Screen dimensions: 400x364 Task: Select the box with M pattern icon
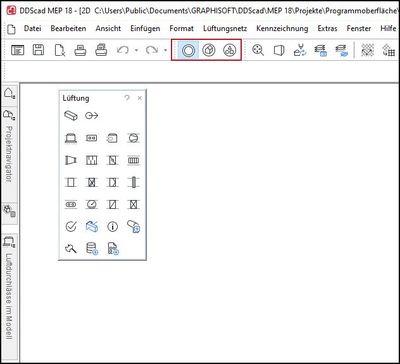91,160
